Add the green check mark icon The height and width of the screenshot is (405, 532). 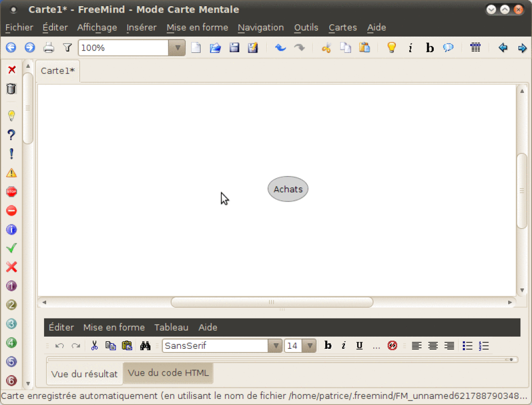(11, 248)
